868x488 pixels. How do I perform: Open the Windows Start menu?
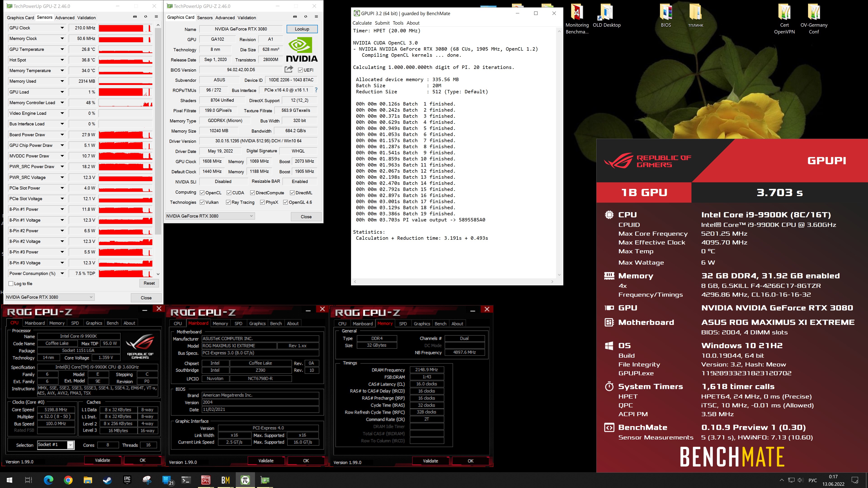(x=9, y=480)
